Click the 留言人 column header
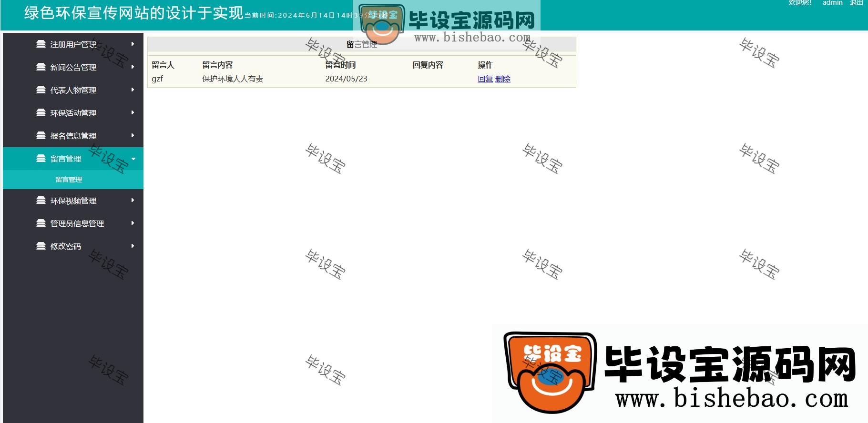 tap(163, 65)
